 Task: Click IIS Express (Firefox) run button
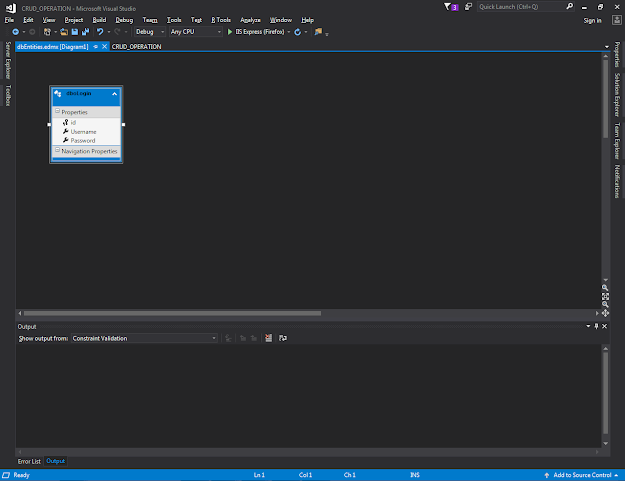(256, 32)
